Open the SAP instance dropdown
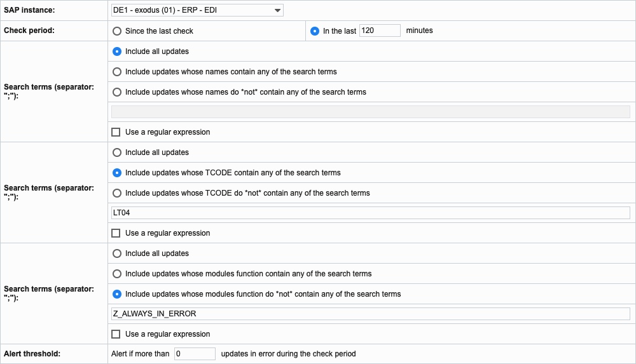This screenshot has height=364, width=636. click(197, 10)
